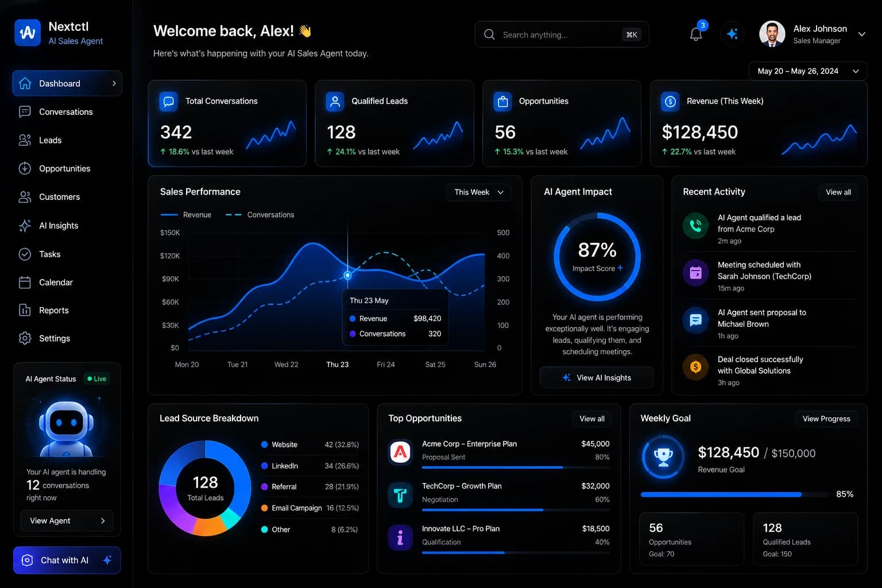
Task: Click the search magnifier icon
Action: click(489, 34)
